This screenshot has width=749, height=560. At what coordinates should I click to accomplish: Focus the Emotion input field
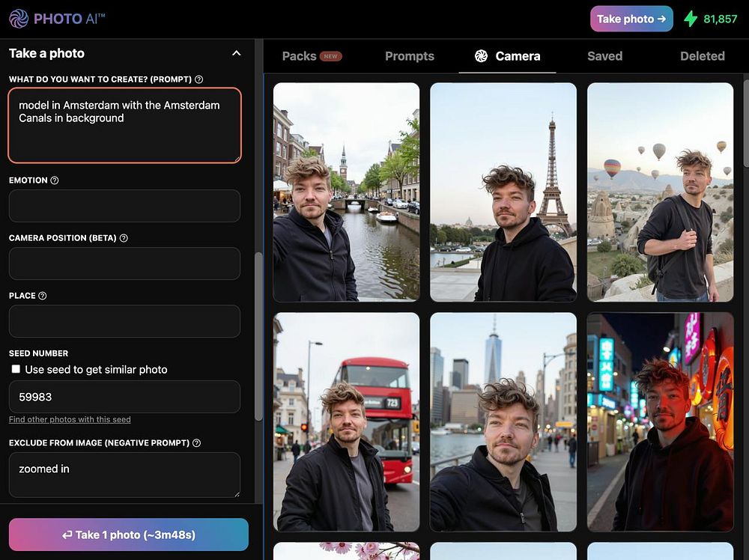(x=124, y=206)
